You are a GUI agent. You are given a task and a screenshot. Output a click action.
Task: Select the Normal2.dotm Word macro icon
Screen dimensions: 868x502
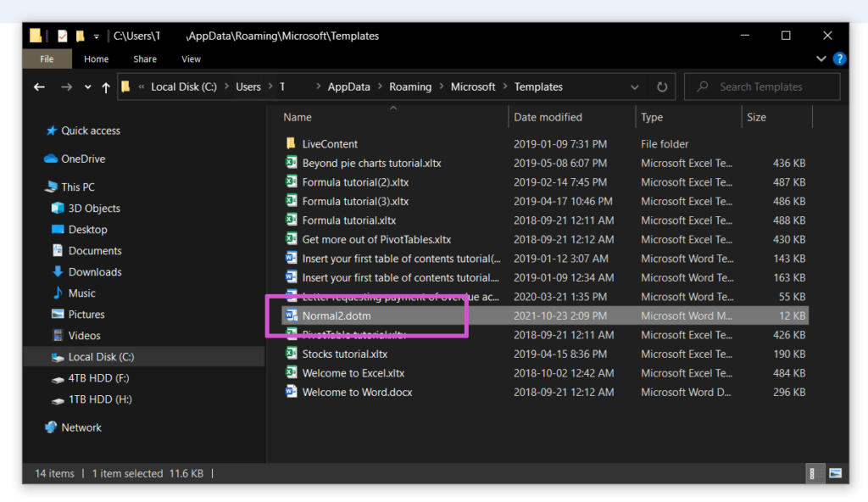point(291,315)
